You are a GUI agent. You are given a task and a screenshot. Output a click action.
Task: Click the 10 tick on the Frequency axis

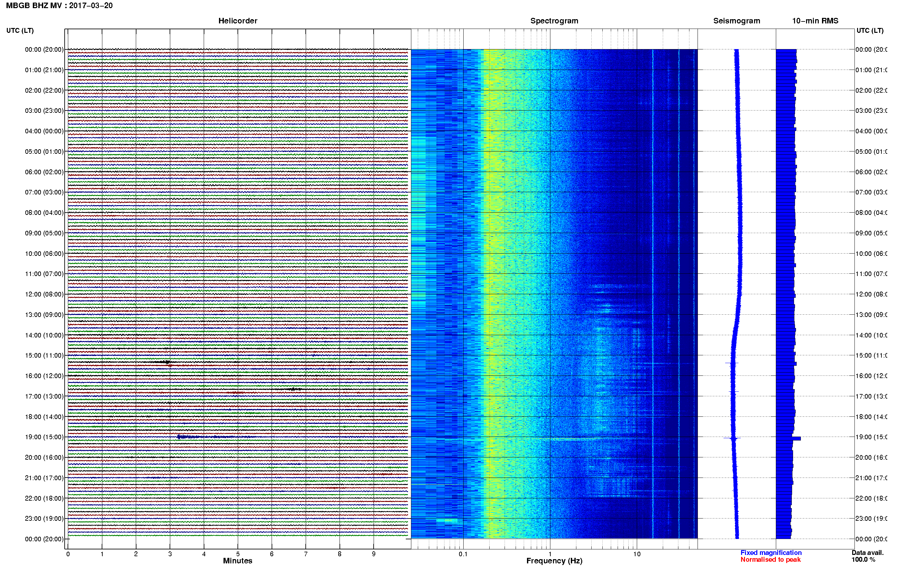click(x=637, y=554)
